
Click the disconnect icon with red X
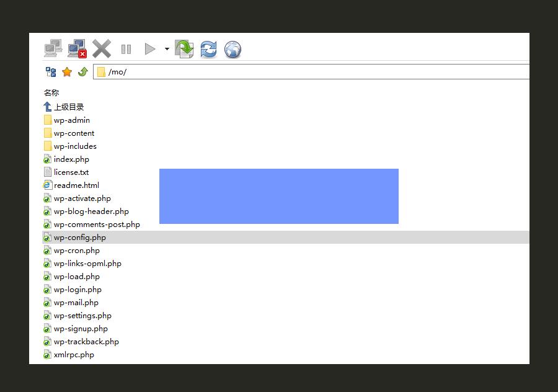coord(77,48)
